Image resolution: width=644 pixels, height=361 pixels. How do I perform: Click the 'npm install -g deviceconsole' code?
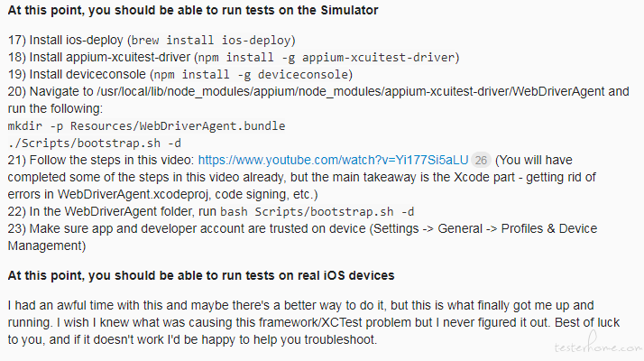[251, 74]
